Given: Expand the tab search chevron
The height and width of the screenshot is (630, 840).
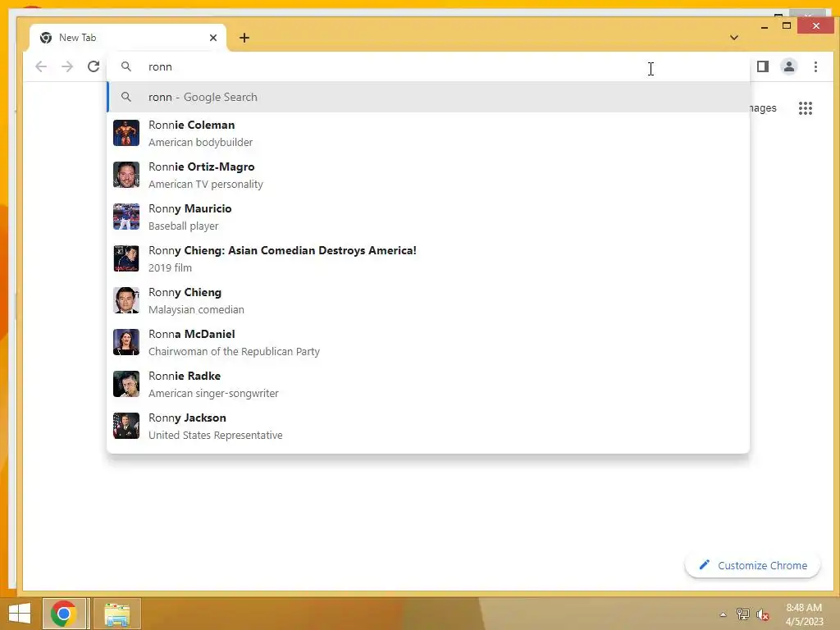Looking at the screenshot, I should pyautogui.click(x=734, y=38).
